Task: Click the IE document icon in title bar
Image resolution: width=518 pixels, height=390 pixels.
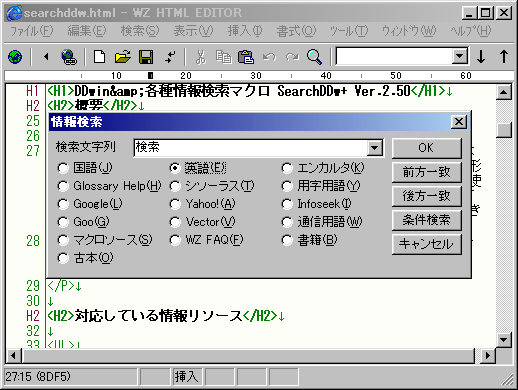Action: click(x=14, y=13)
